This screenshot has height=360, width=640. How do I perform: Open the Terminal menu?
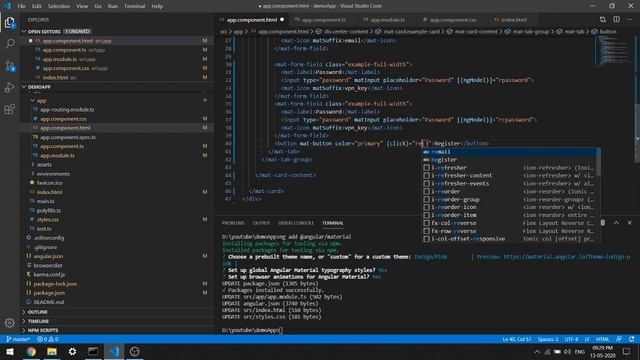pos(134,6)
